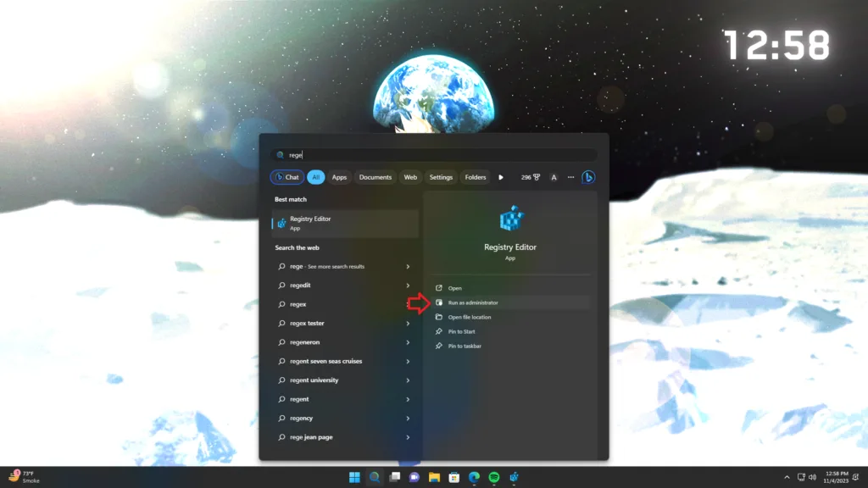Open Microsoft Store from taskbar

pos(454,477)
